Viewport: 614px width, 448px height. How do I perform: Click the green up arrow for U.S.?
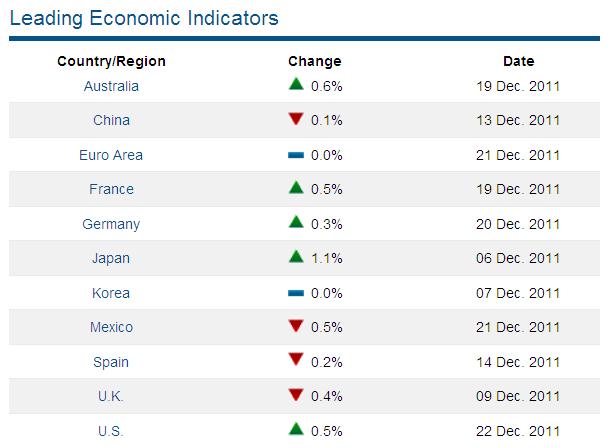(295, 430)
